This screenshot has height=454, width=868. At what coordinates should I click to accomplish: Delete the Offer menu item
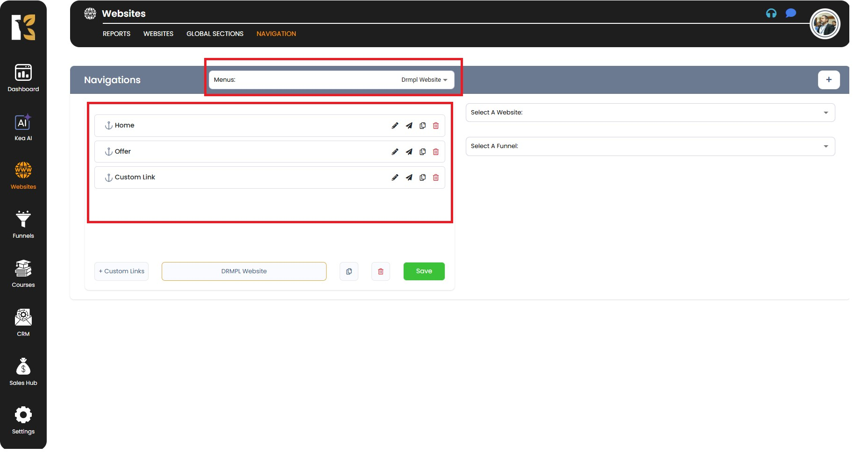436,152
